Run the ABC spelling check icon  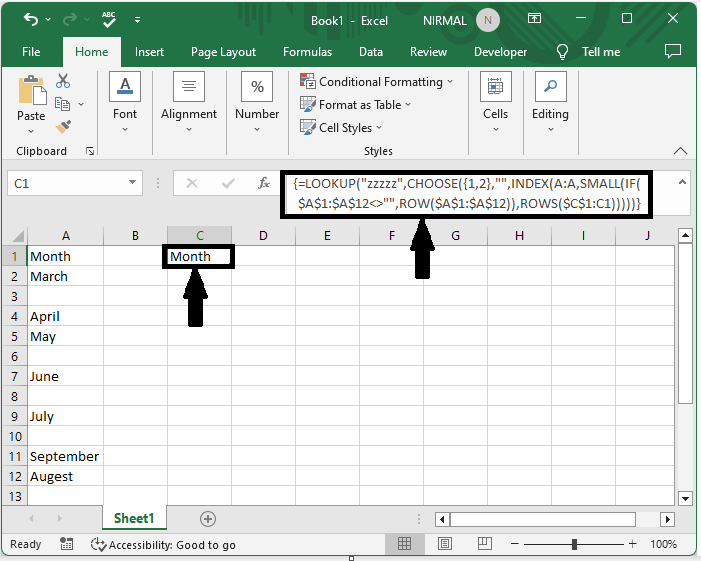point(109,19)
